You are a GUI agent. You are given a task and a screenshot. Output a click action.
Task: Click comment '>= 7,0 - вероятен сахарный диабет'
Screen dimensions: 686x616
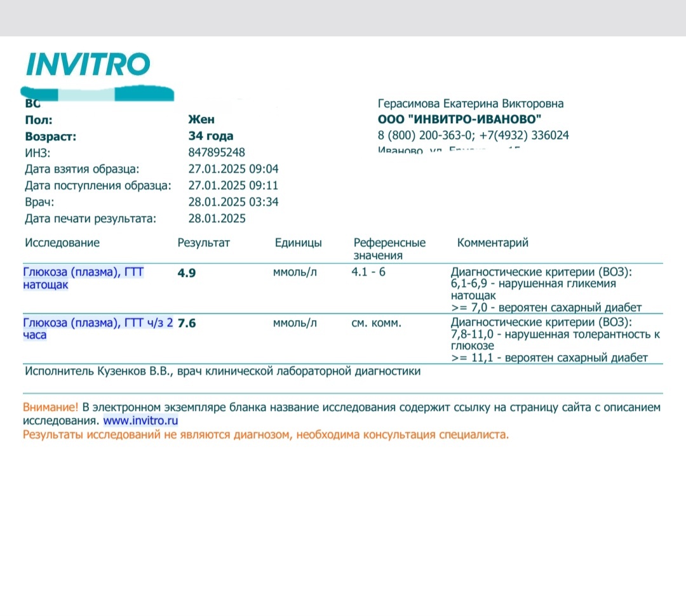pyautogui.click(x=546, y=307)
